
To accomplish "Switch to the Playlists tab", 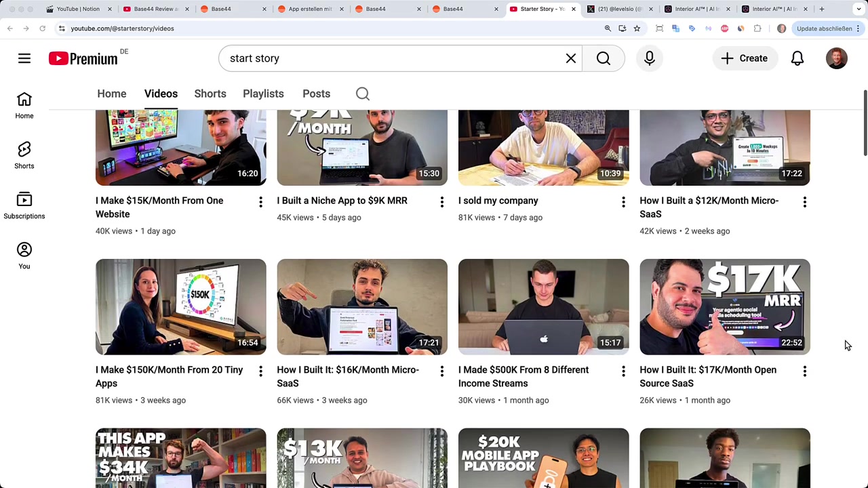I will coord(263,94).
